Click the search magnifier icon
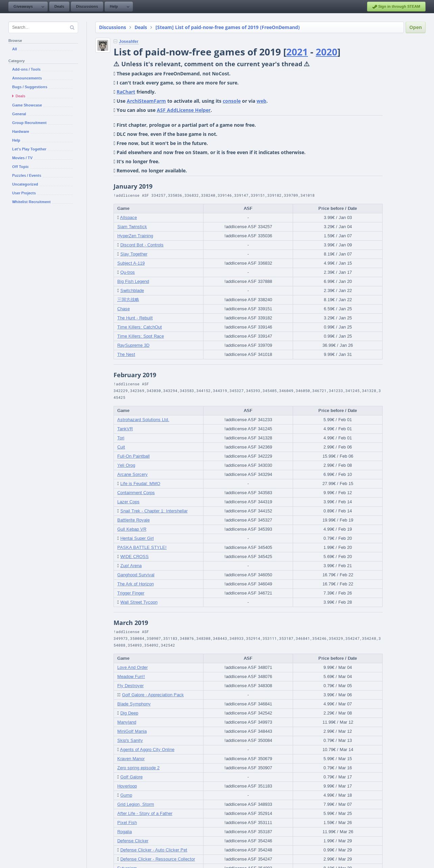Image resolution: width=434 pixels, height=868 pixels. 72,28
